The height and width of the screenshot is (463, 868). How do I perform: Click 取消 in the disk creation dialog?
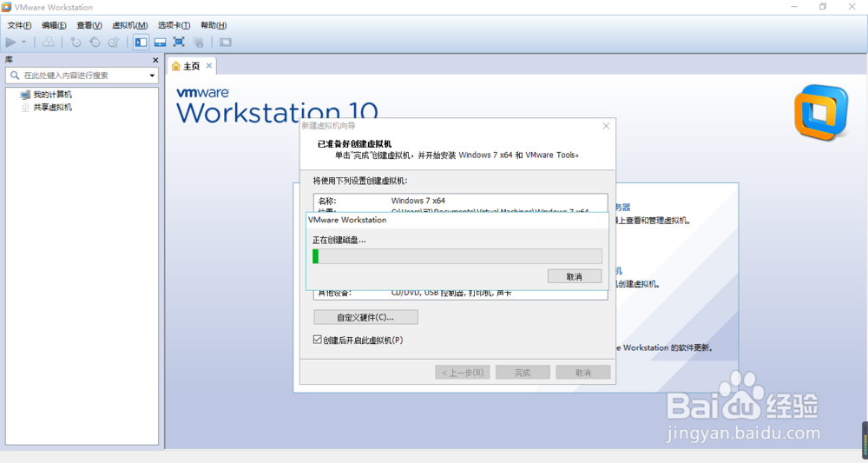(575, 276)
